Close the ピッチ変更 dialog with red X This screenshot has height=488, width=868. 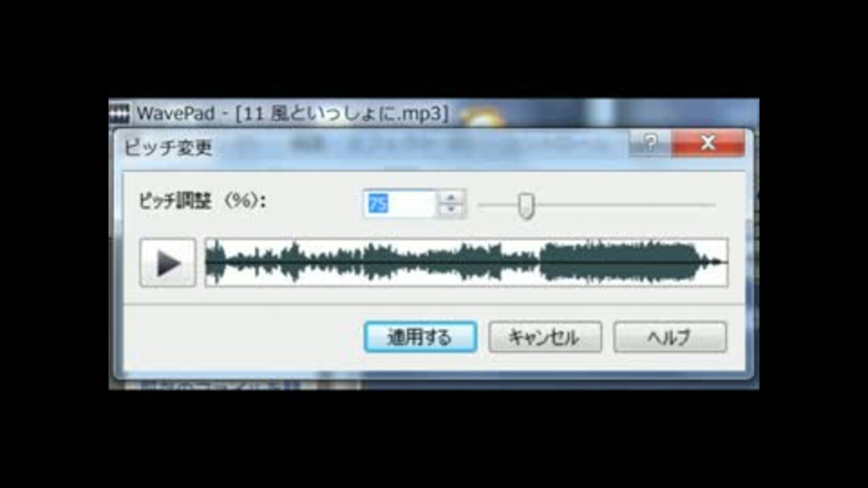coord(707,144)
